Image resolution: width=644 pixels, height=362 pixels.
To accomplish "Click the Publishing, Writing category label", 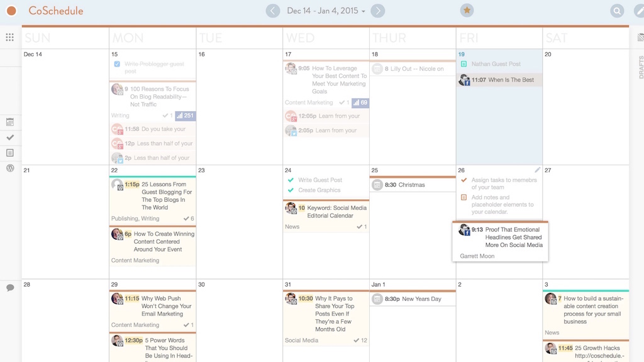I will [135, 219].
